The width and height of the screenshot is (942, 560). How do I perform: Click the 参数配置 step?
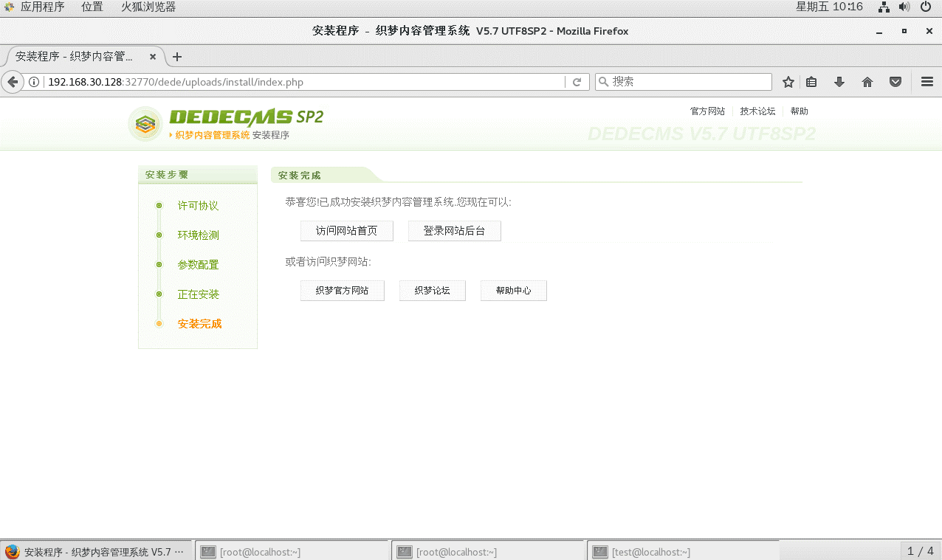point(198,265)
